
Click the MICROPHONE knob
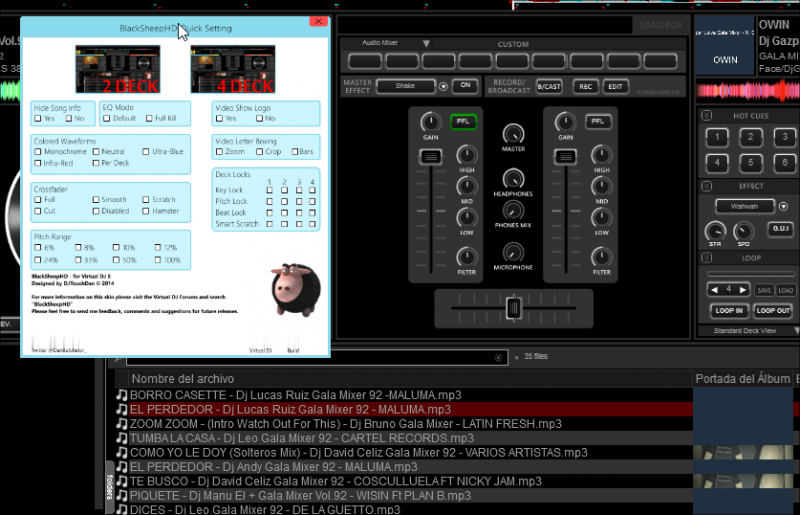click(x=513, y=253)
